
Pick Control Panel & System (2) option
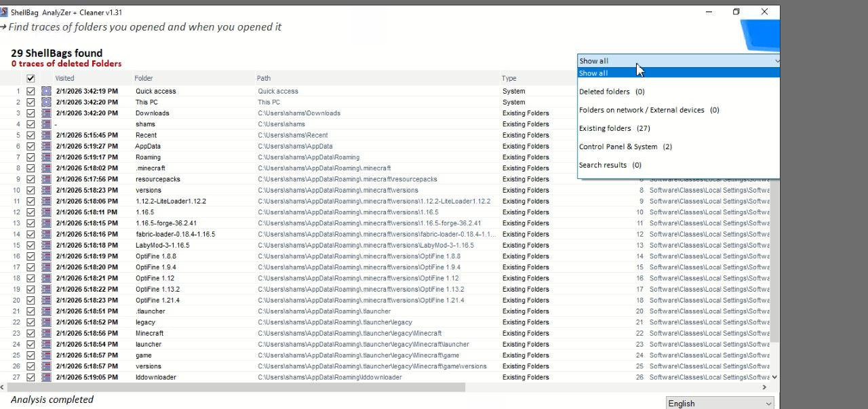pyautogui.click(x=625, y=147)
